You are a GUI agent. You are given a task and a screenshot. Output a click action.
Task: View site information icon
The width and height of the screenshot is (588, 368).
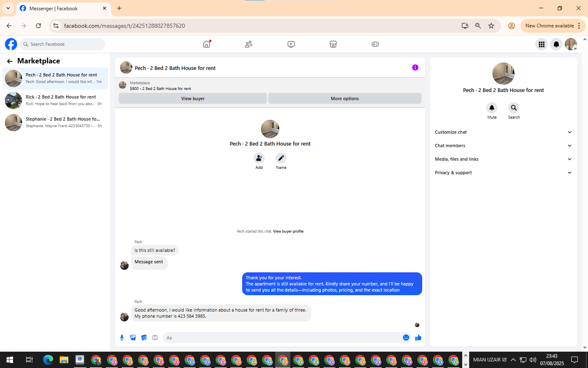tap(56, 26)
